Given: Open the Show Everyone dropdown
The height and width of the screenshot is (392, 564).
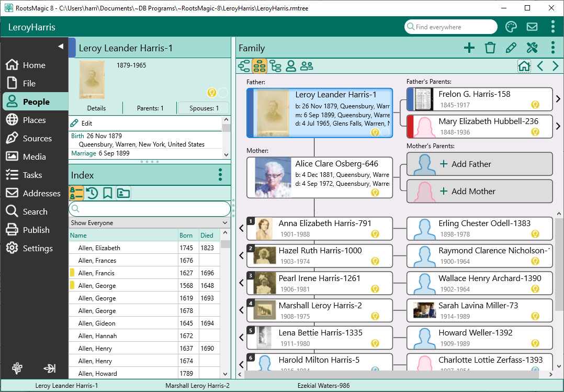Looking at the screenshot, I should coord(149,223).
